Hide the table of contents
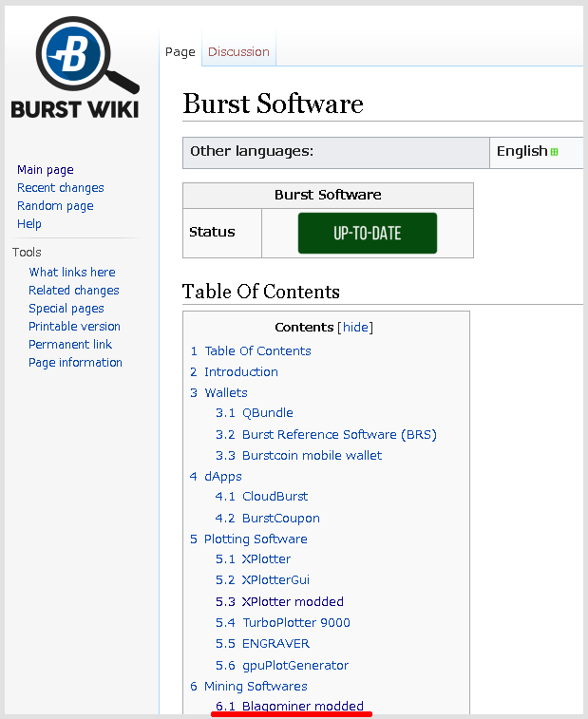 coord(356,328)
